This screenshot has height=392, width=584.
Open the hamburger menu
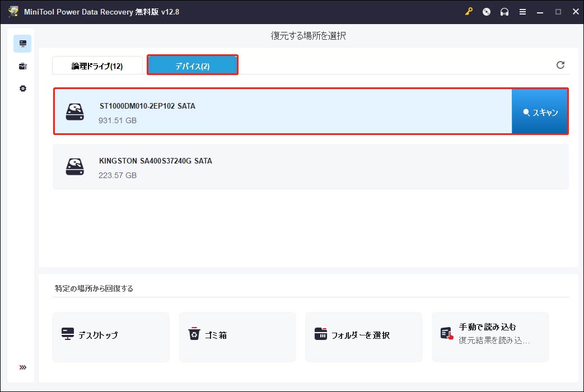[x=522, y=11]
